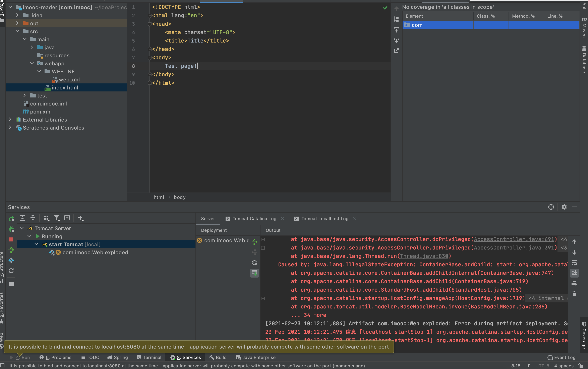Screen dimensions: 588x369
Task: Collapse the Tomcat Server tree node
Action: click(x=22, y=228)
